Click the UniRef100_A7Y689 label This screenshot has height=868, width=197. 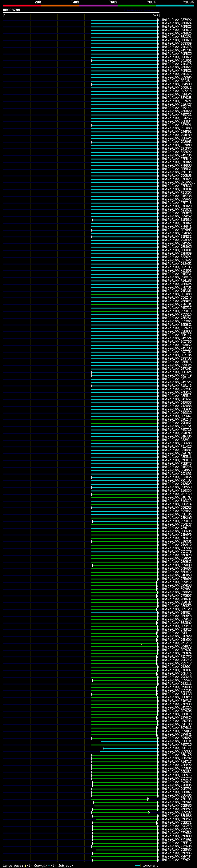[177, 832]
